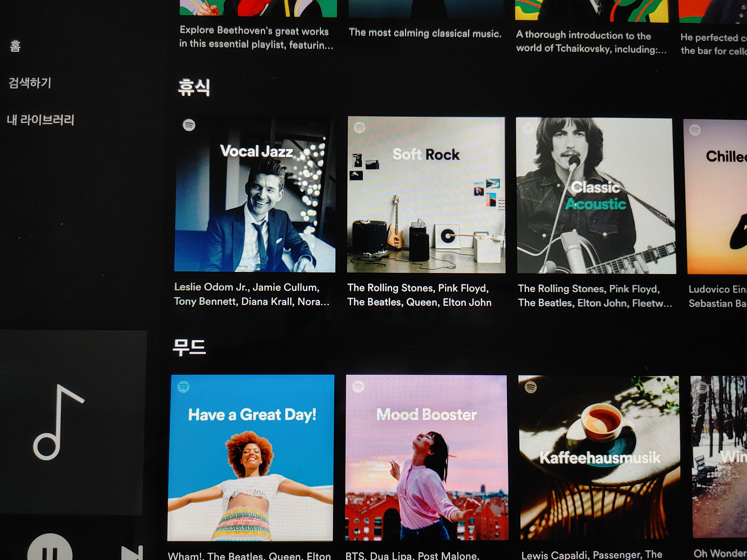Click the Spotify logo on the Vocal Jazz cover
The image size is (747, 560).
(x=189, y=125)
